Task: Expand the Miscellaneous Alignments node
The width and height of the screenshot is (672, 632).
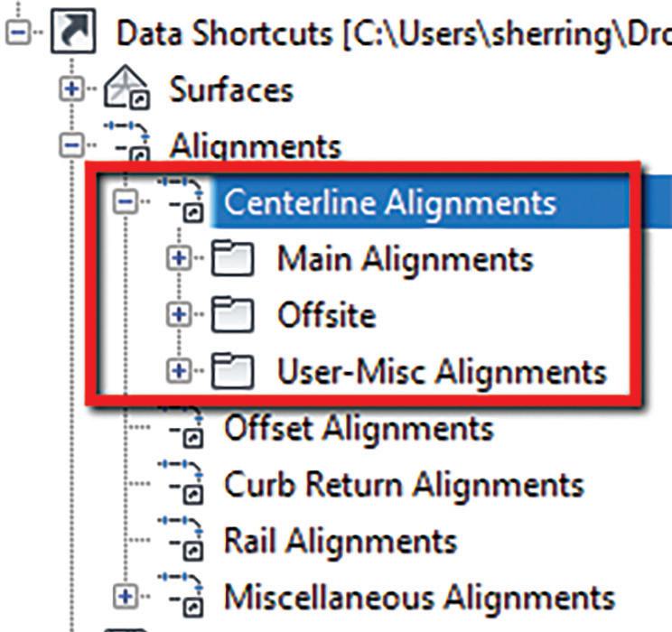Action: tap(126, 596)
